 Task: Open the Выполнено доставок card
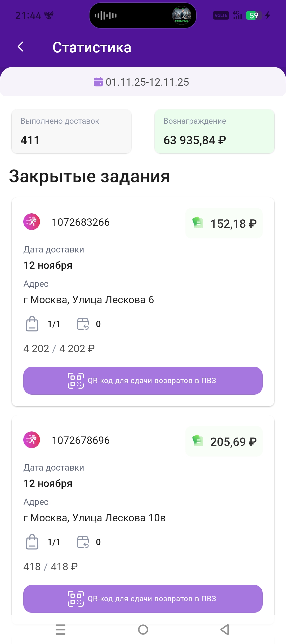pos(71,131)
